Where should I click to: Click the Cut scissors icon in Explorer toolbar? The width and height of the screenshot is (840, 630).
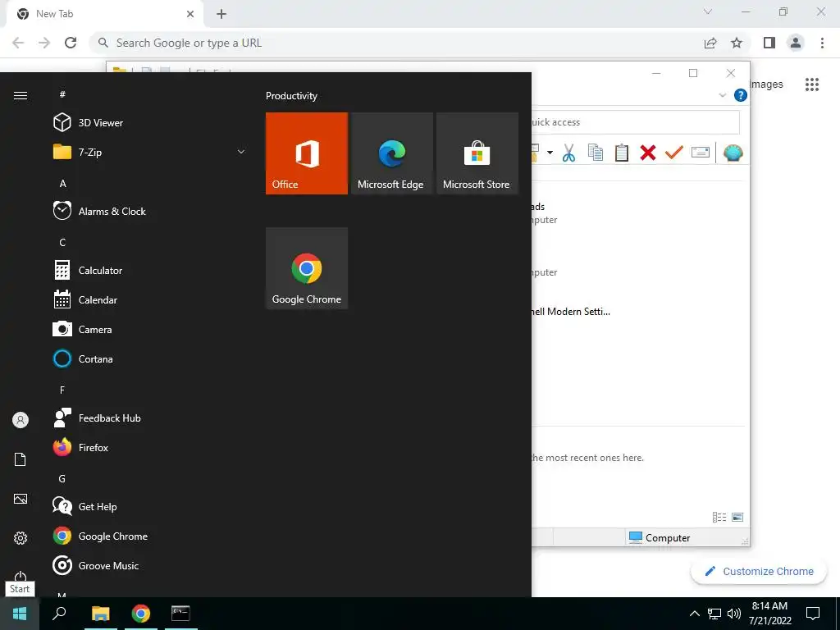pos(569,153)
